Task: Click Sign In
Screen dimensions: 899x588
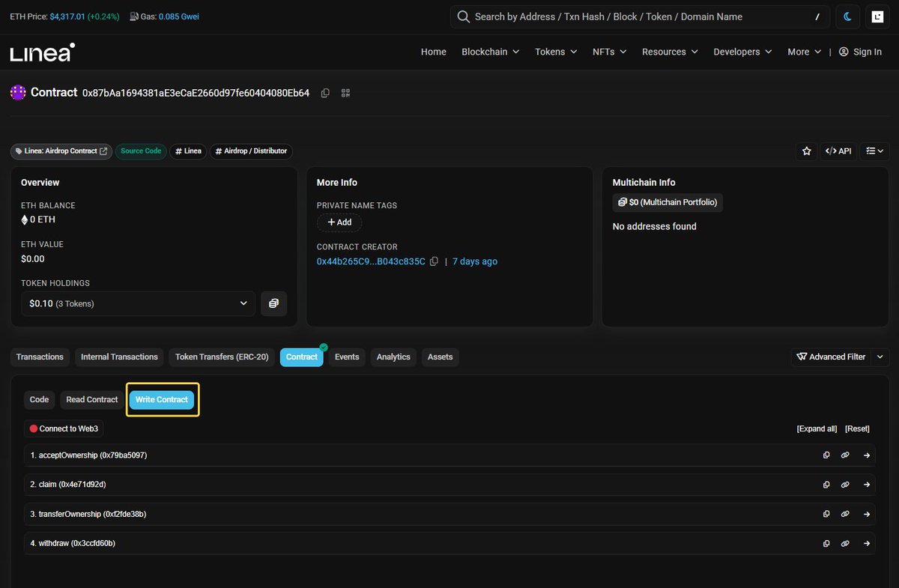Action: point(860,52)
